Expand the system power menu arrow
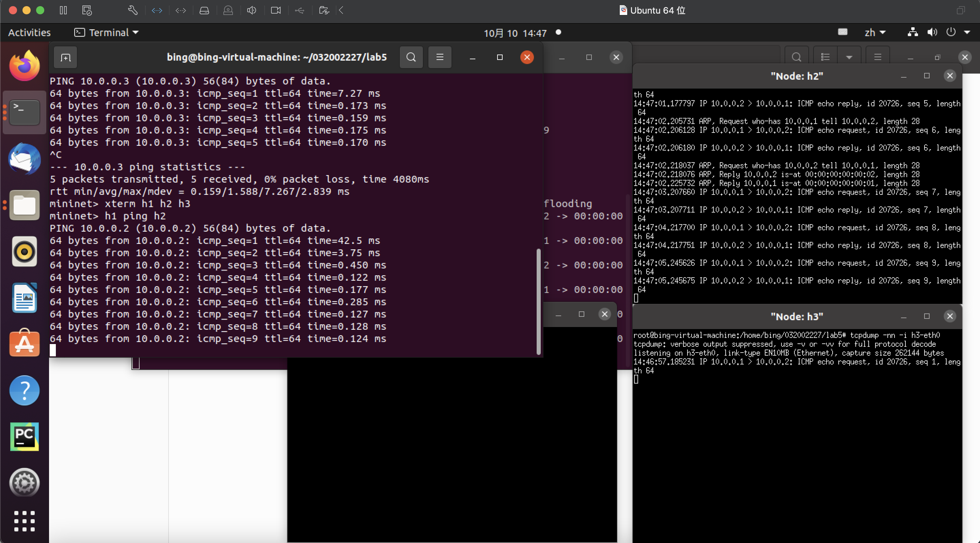 tap(967, 33)
